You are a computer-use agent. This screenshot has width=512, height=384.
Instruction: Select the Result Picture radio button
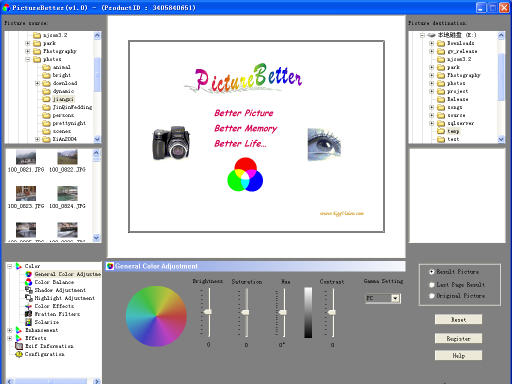432,272
